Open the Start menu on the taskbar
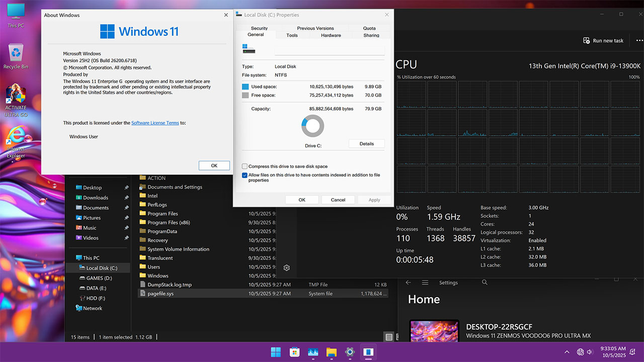The image size is (644, 362). 276,352
